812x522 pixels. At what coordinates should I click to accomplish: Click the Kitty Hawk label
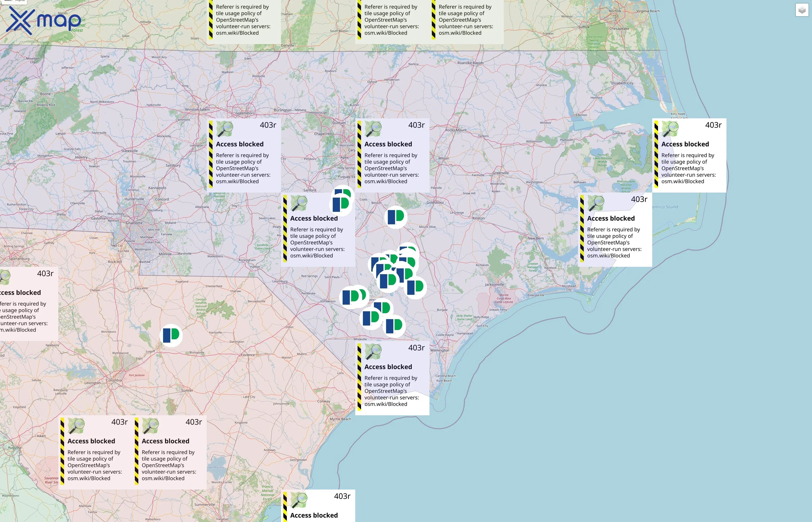[678, 114]
